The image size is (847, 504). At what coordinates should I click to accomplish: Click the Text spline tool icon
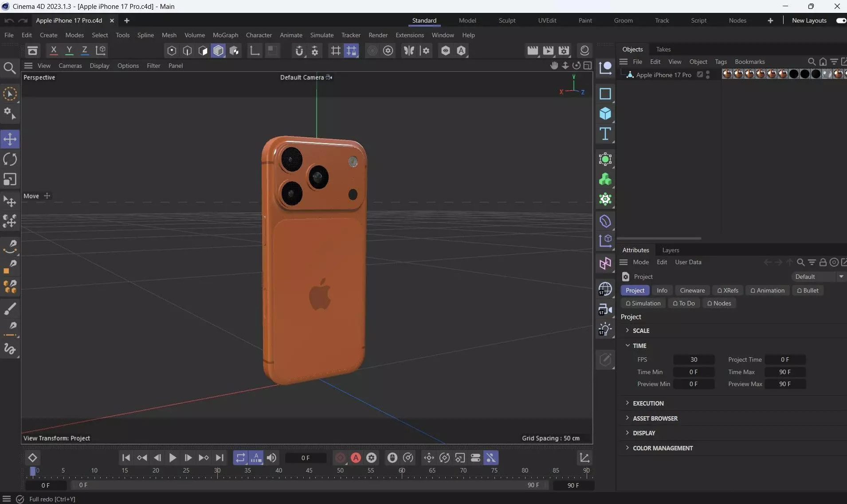[x=605, y=134]
